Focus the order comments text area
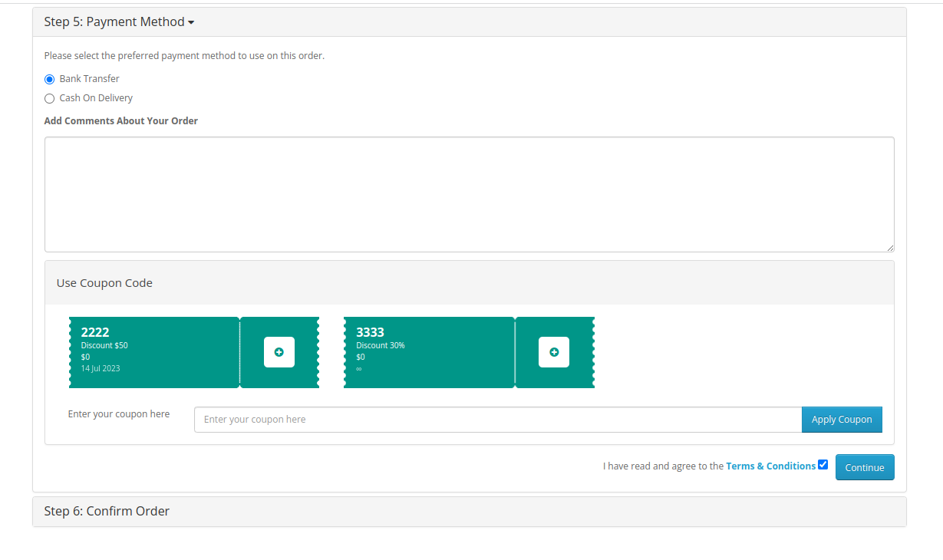The height and width of the screenshot is (560, 943). click(x=470, y=195)
